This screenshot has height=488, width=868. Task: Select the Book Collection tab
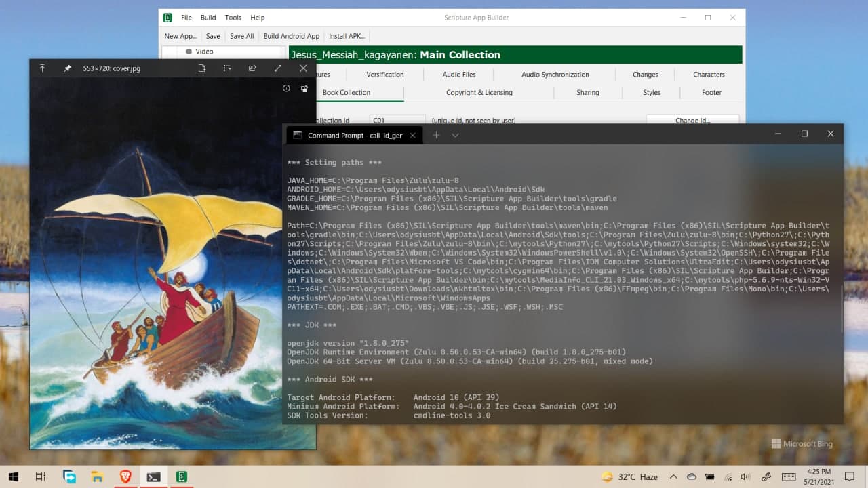(x=347, y=93)
